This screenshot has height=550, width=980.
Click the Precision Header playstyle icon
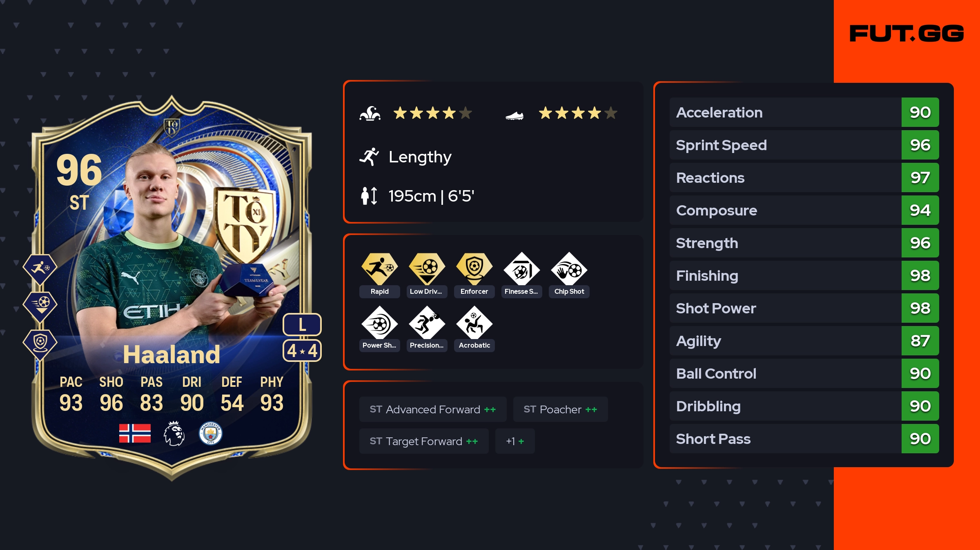(427, 323)
